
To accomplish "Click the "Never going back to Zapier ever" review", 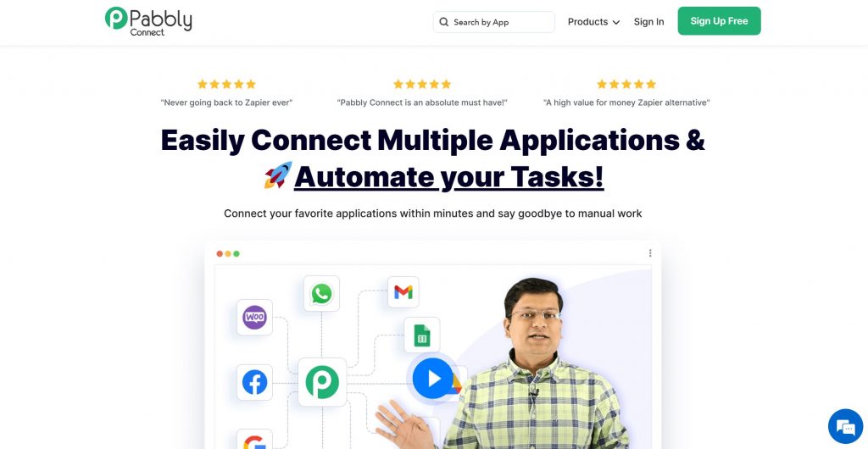I will pyautogui.click(x=226, y=103).
